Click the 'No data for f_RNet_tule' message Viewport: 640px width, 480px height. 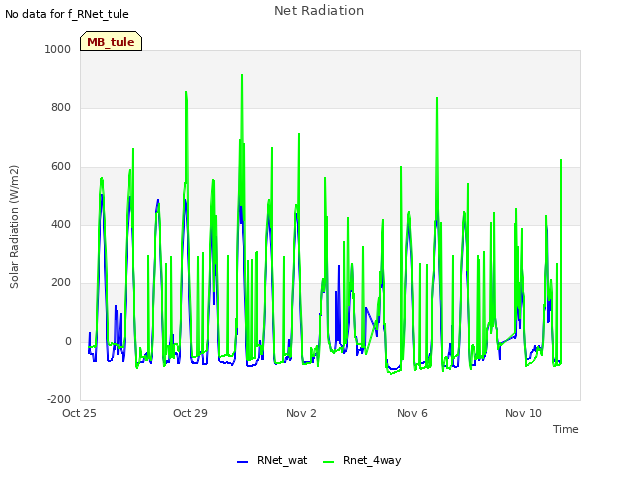[x=67, y=14]
